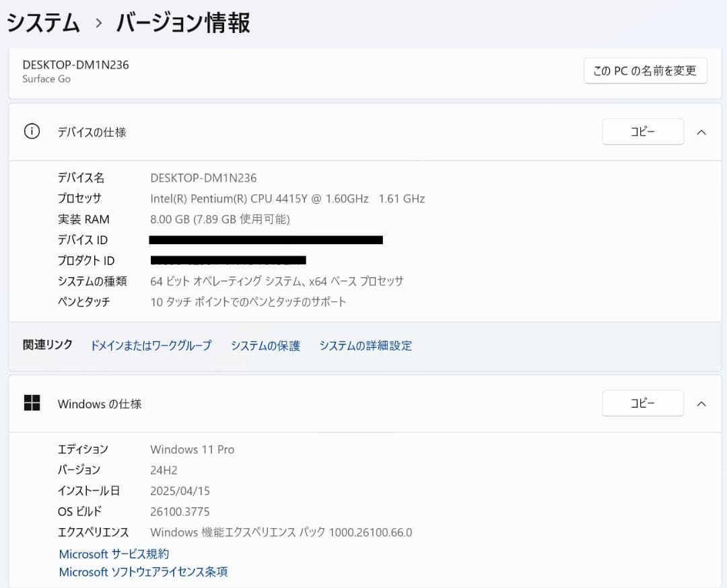This screenshot has height=588, width=727.
Task: Click the Windows logo icon next to Windows の仕様
Action: (32, 402)
